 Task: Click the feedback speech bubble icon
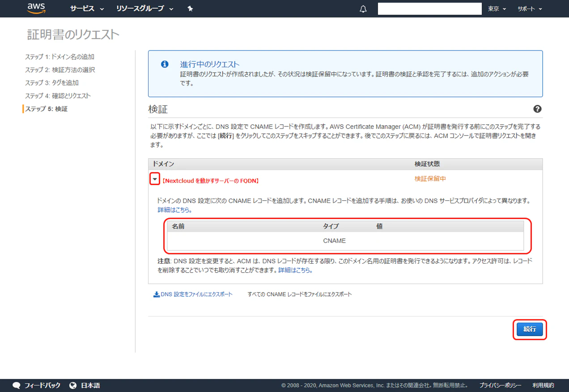[17, 385]
